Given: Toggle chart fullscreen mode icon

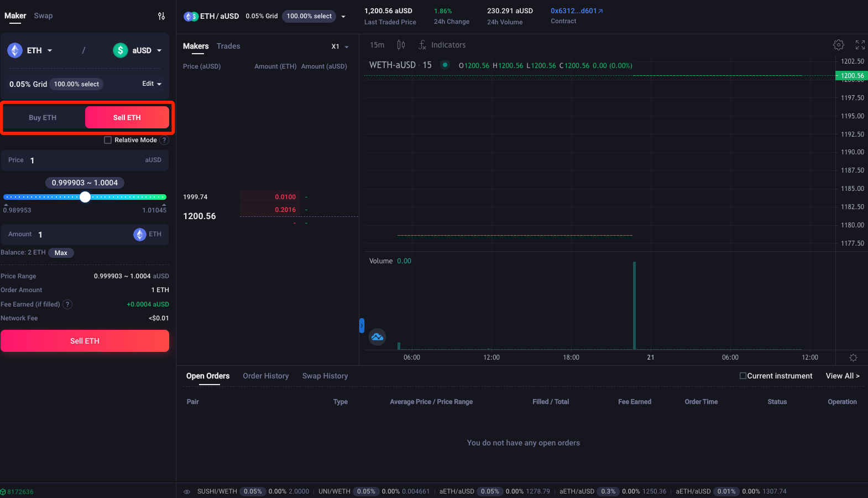Looking at the screenshot, I should coord(860,45).
